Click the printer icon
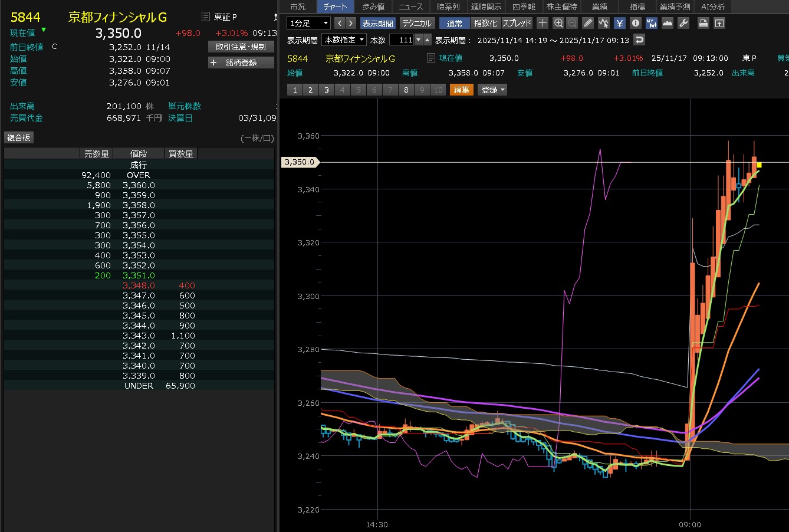 click(703, 23)
